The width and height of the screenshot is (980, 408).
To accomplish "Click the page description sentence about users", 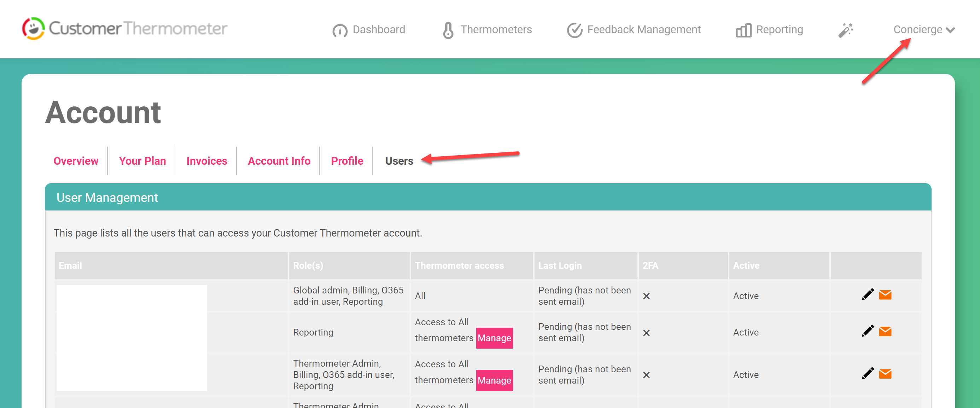I will 238,233.
